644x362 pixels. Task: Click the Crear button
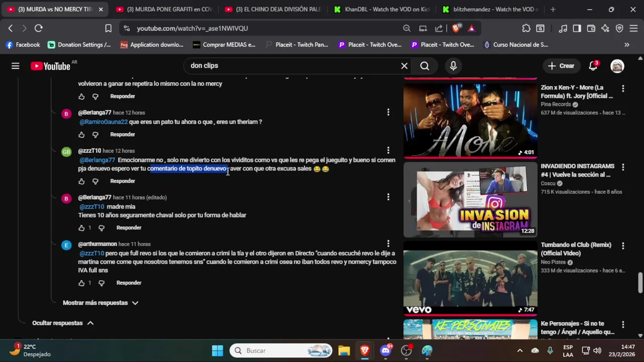point(561,66)
